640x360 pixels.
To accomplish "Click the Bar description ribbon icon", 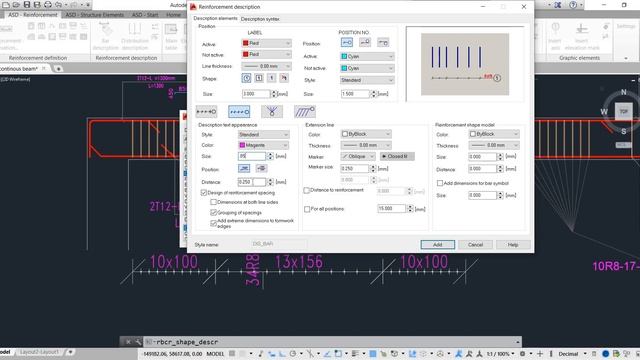I will click(x=105, y=36).
